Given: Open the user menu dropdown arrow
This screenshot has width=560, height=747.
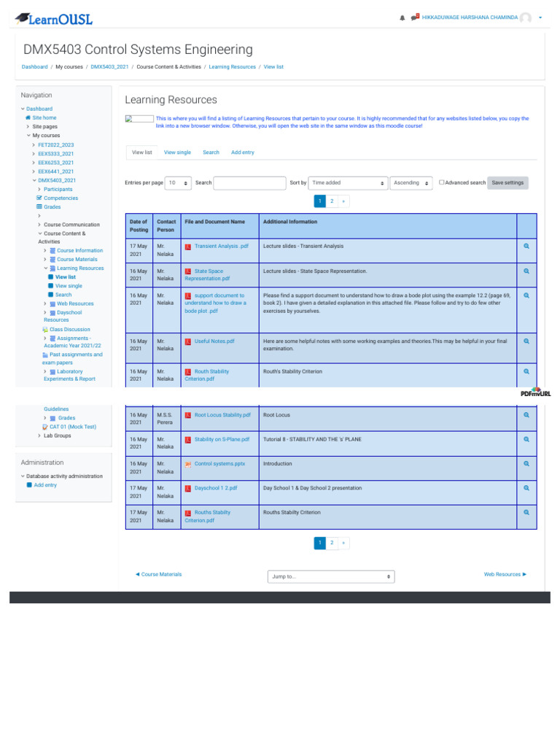Looking at the screenshot, I should (540, 18).
